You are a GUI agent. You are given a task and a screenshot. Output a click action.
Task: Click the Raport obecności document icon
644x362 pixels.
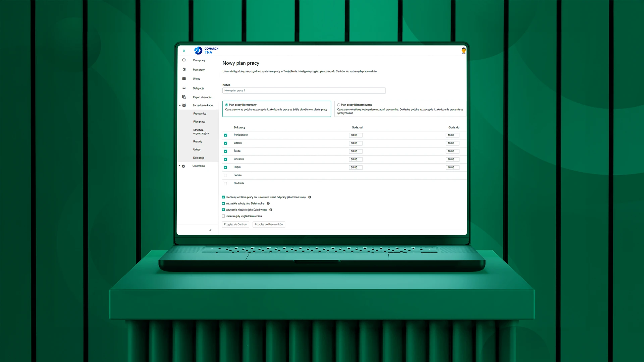point(184,97)
